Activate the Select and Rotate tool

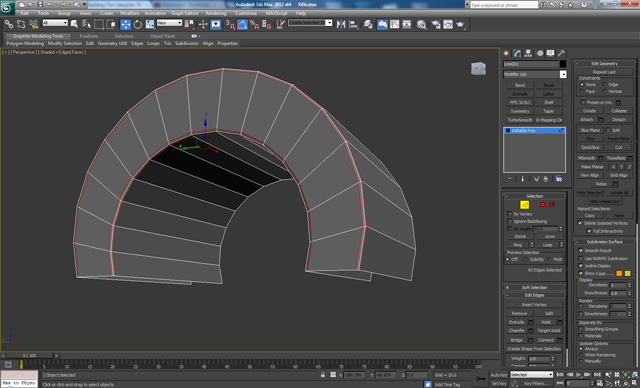click(x=138, y=24)
